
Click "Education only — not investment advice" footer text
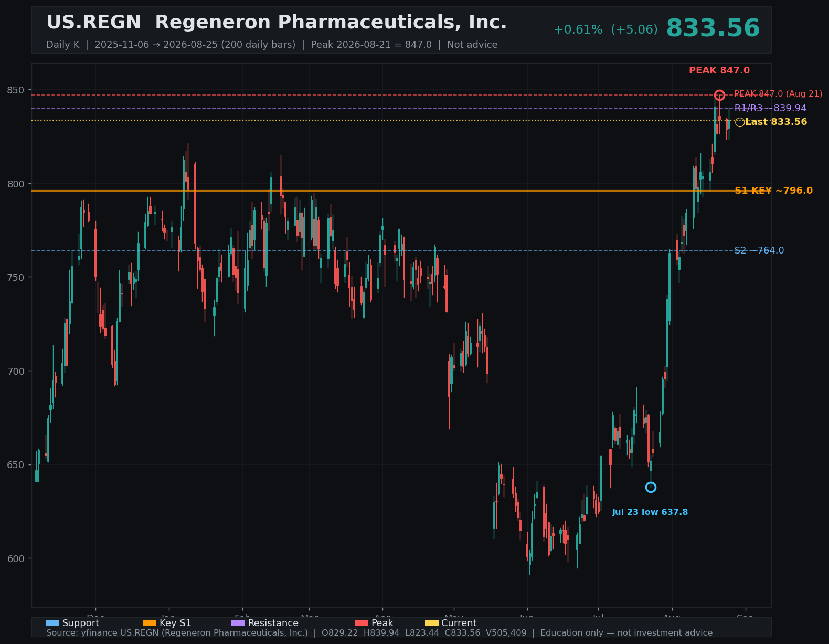point(626,633)
